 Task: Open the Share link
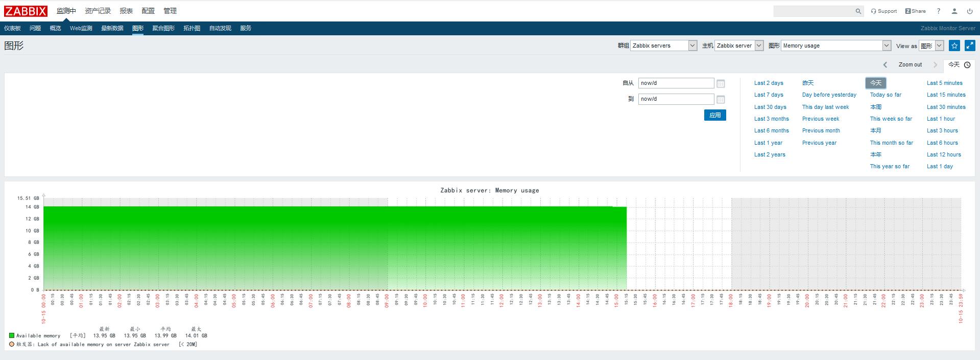pyautogui.click(x=916, y=11)
